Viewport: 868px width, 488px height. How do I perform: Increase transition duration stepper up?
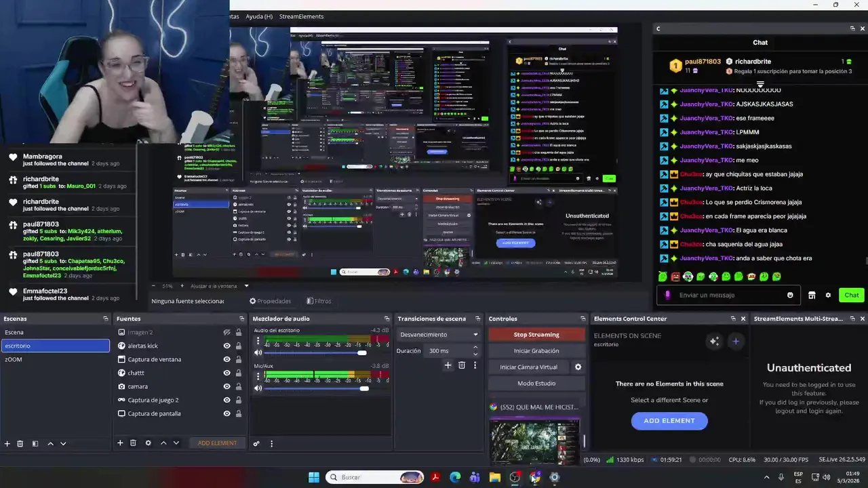[475, 347]
